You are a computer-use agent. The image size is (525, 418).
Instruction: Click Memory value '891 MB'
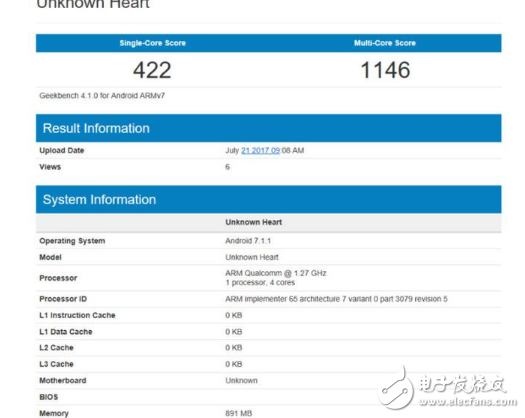coord(239,413)
